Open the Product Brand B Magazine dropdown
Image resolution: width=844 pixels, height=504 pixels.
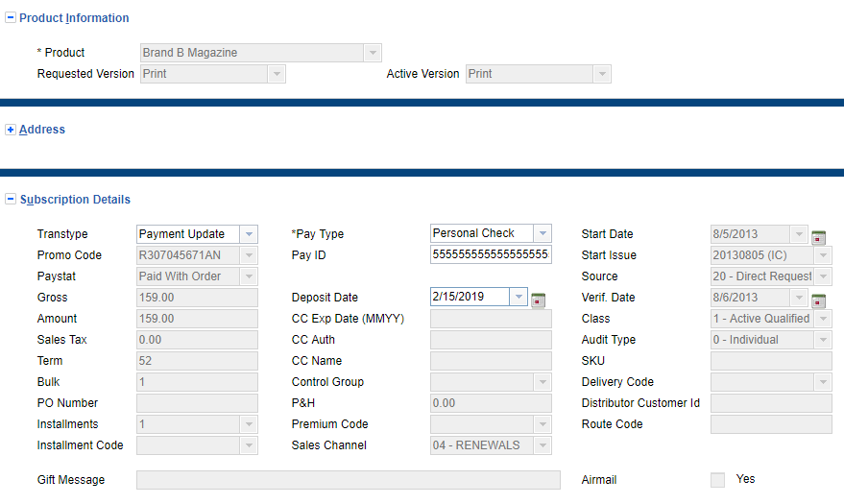[x=372, y=53]
